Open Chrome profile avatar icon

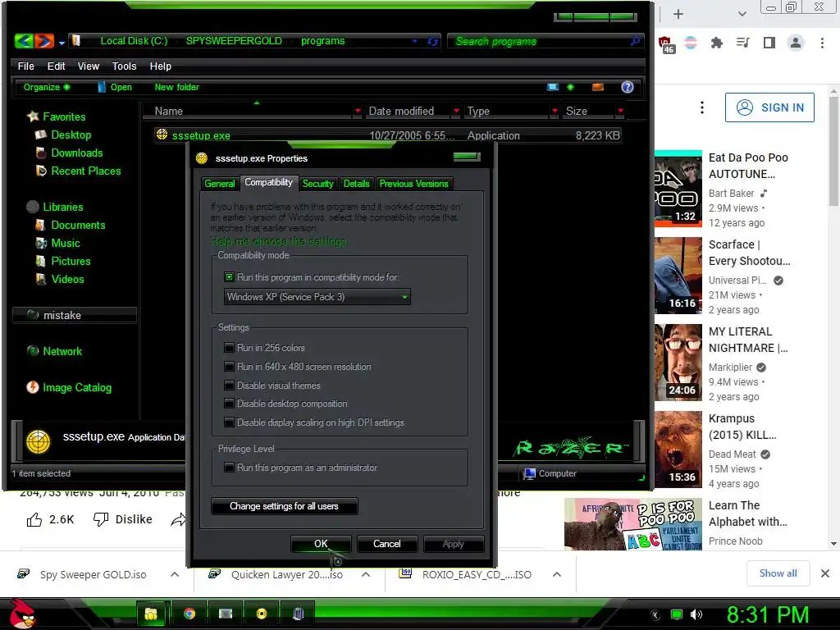[x=796, y=43]
